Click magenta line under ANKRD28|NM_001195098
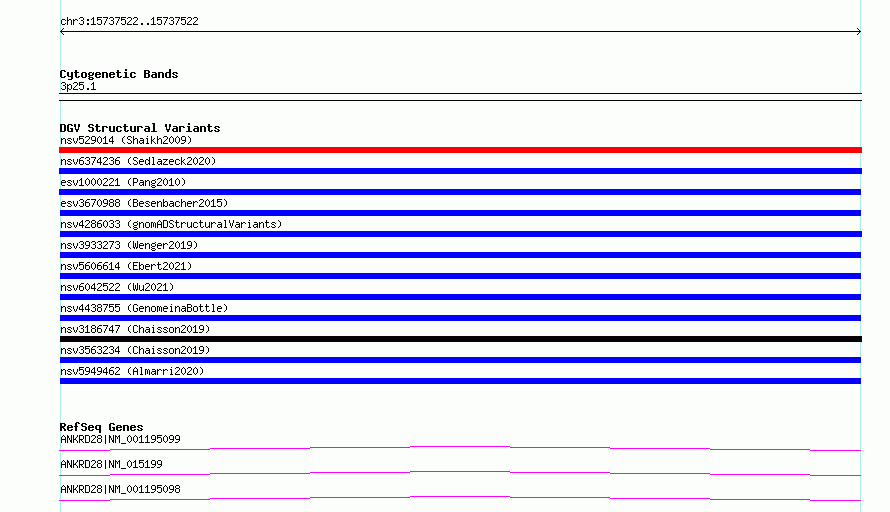The width and height of the screenshot is (890, 512). (x=460, y=498)
